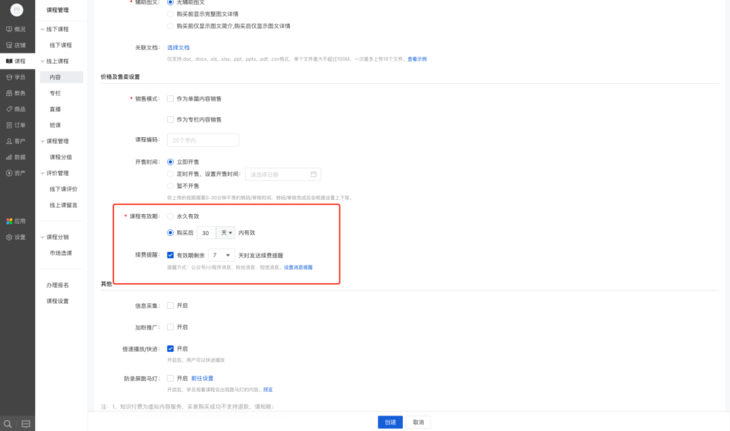Open 市场选课 menu item
Screen dimensions: 730x431
[61, 253]
